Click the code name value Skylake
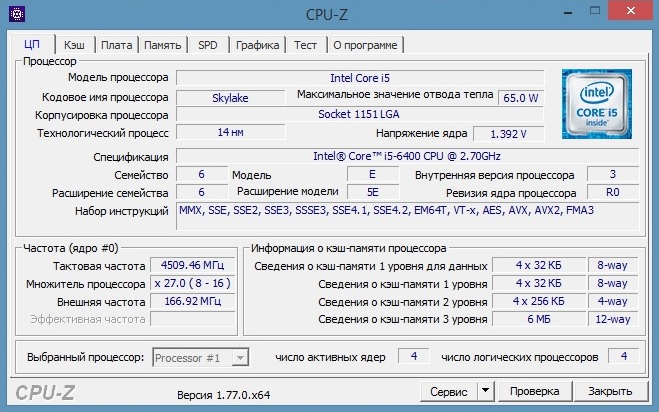 (x=230, y=98)
